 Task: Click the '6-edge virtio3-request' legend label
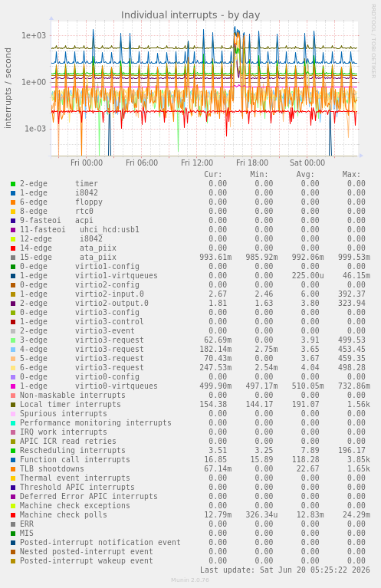tap(82, 368)
